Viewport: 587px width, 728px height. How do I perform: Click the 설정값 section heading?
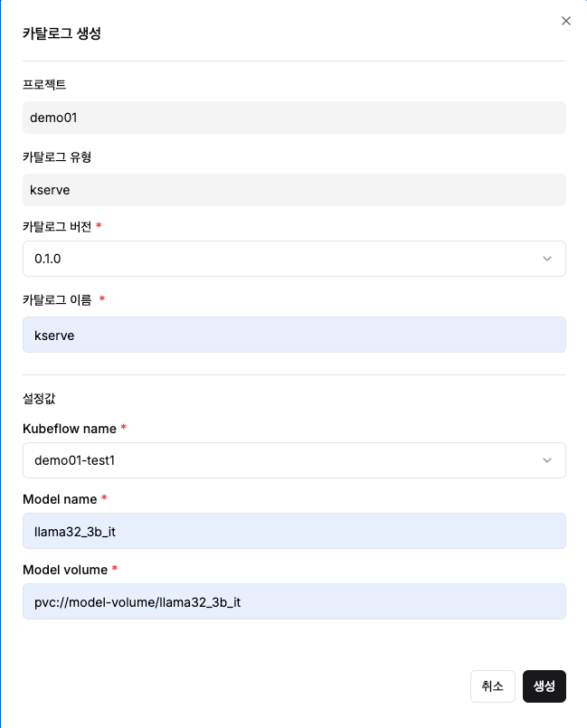pos(39,398)
